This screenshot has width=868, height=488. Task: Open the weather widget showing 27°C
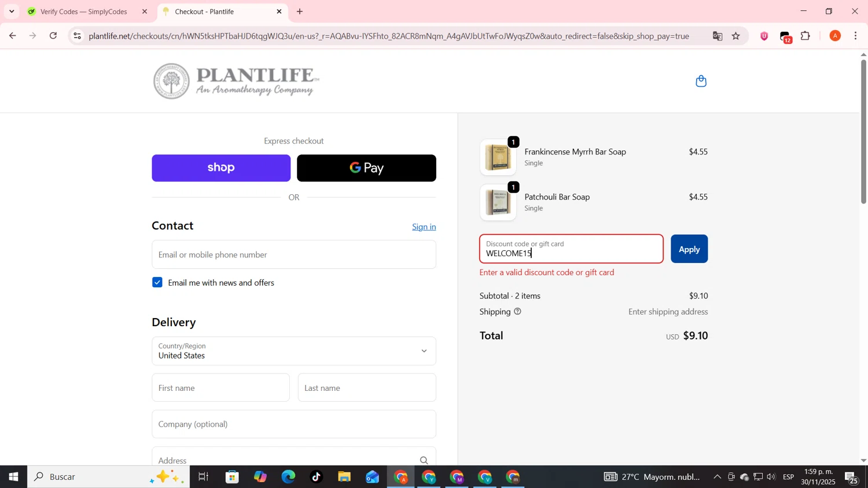[x=652, y=477]
